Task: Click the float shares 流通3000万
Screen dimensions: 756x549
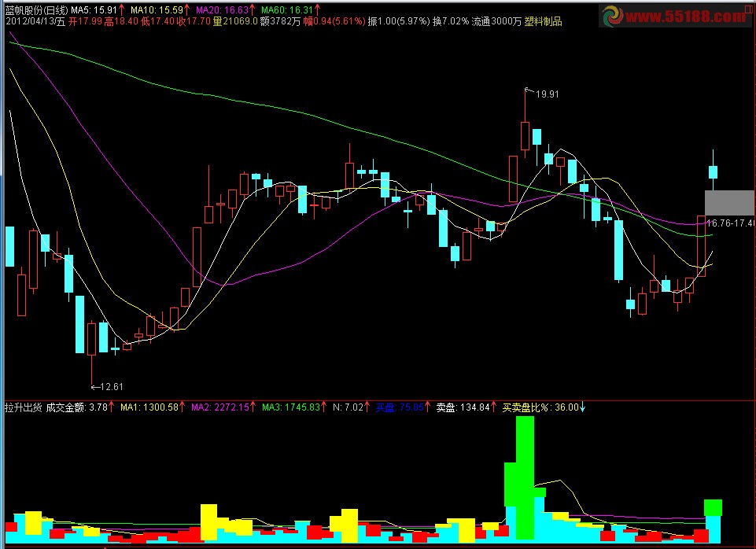Action: (496, 21)
